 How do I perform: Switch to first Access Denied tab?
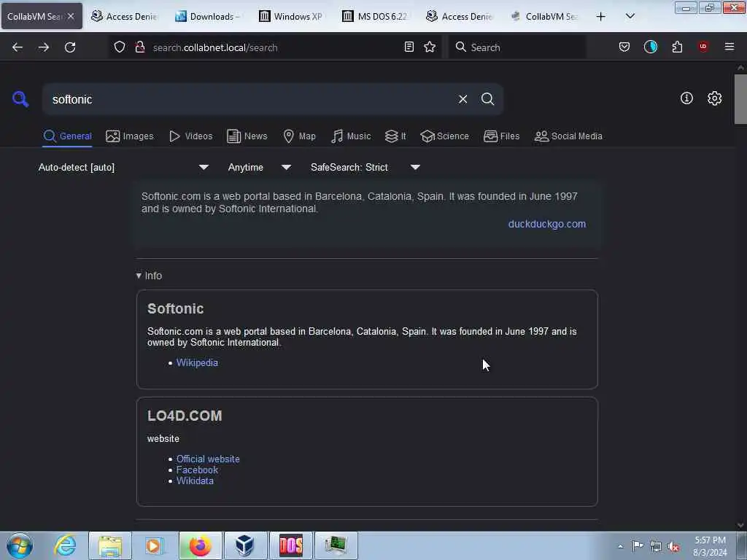(x=125, y=16)
